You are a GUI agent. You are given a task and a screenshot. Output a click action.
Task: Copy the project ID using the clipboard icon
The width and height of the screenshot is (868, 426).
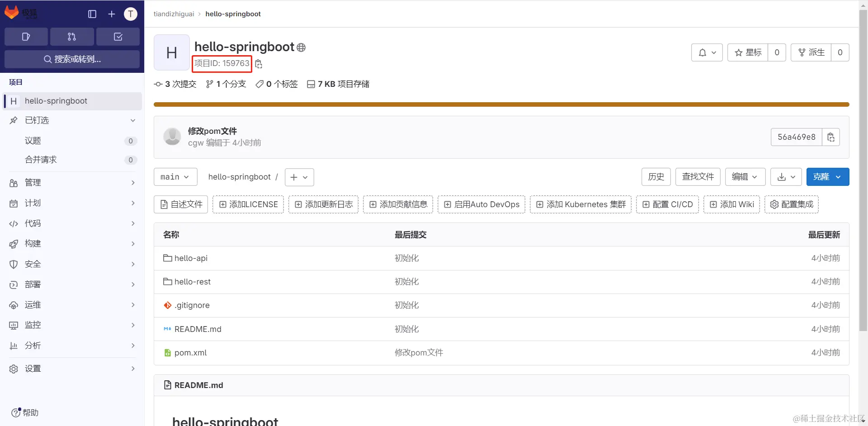coord(259,64)
